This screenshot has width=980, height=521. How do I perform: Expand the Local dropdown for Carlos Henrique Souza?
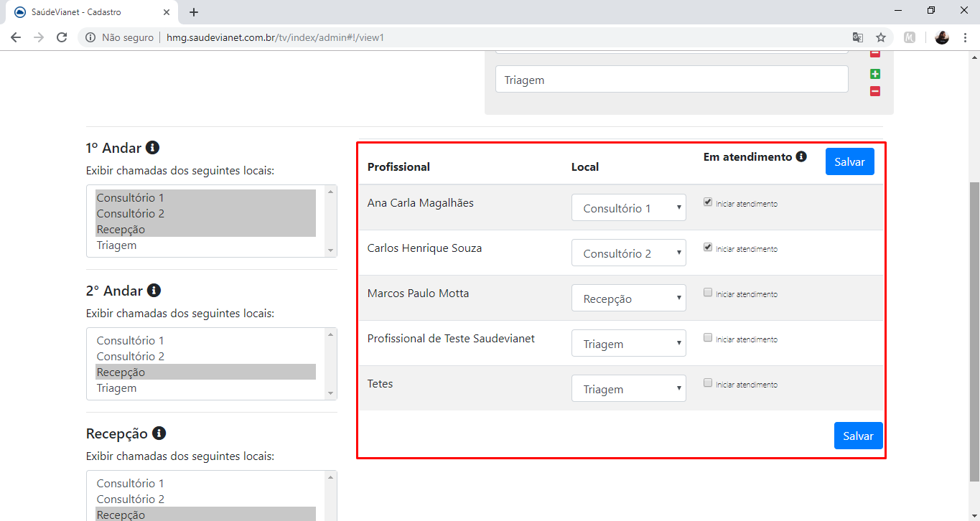point(628,253)
